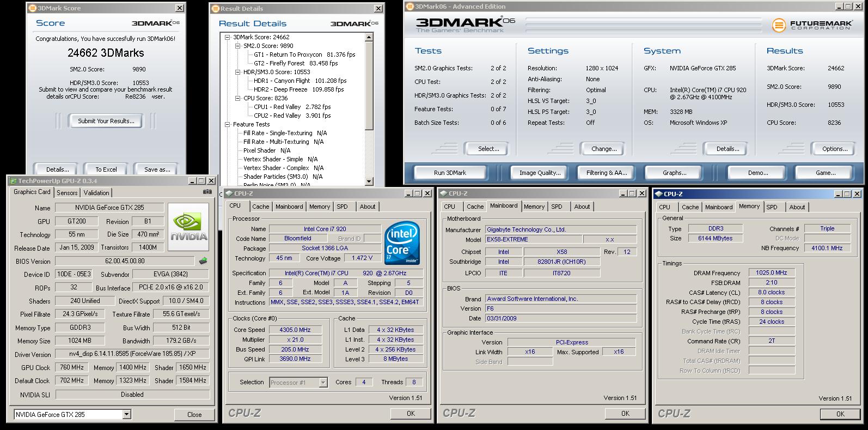Switch to the Sensors tab in GPU-Z
The height and width of the screenshot is (430, 868).
[x=67, y=193]
